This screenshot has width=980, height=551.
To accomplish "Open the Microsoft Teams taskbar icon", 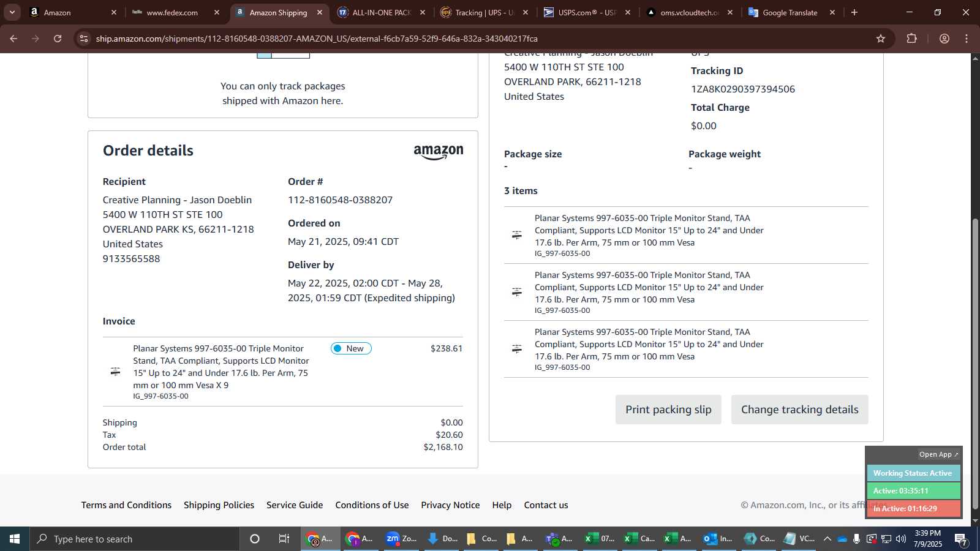I will click(x=559, y=539).
